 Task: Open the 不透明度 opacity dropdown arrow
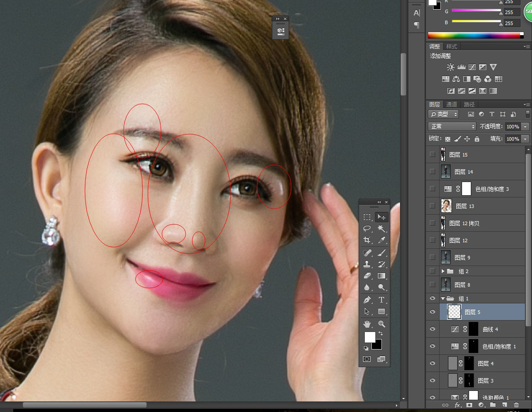(x=525, y=127)
